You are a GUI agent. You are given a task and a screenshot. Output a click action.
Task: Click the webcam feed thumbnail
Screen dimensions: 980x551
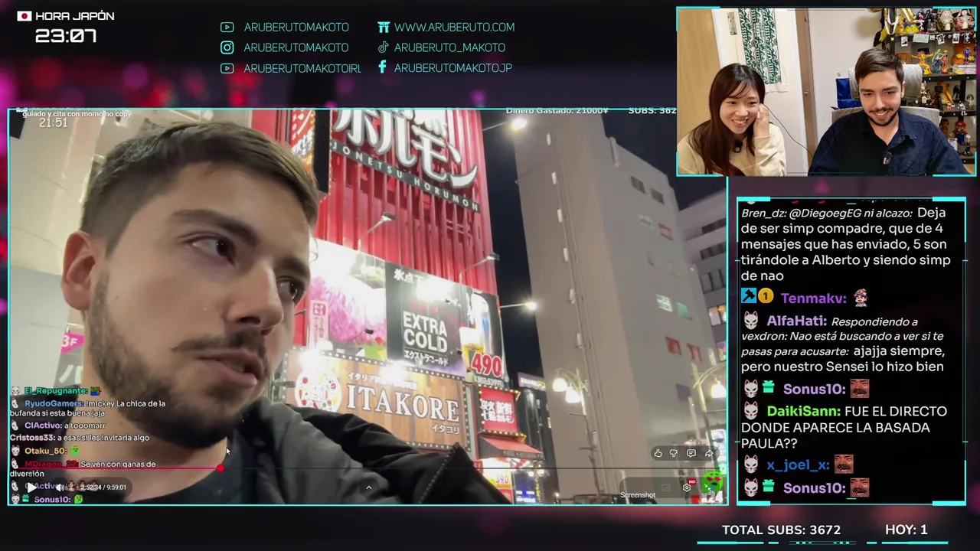point(826,92)
